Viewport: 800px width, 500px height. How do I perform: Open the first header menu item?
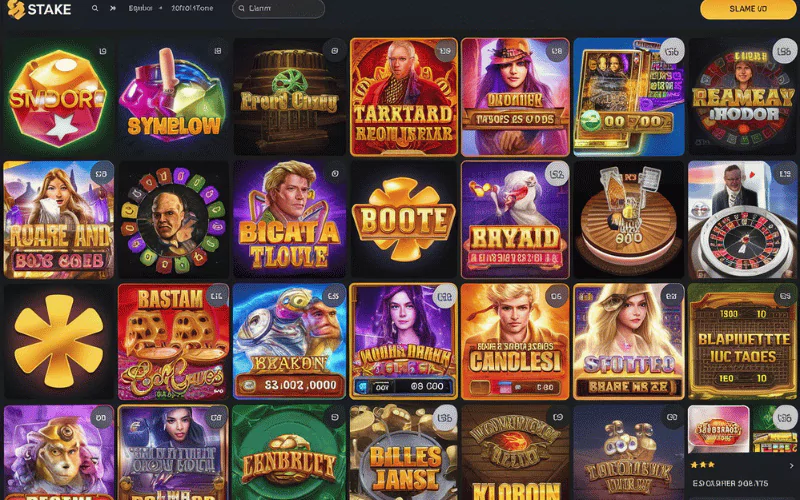(x=140, y=8)
